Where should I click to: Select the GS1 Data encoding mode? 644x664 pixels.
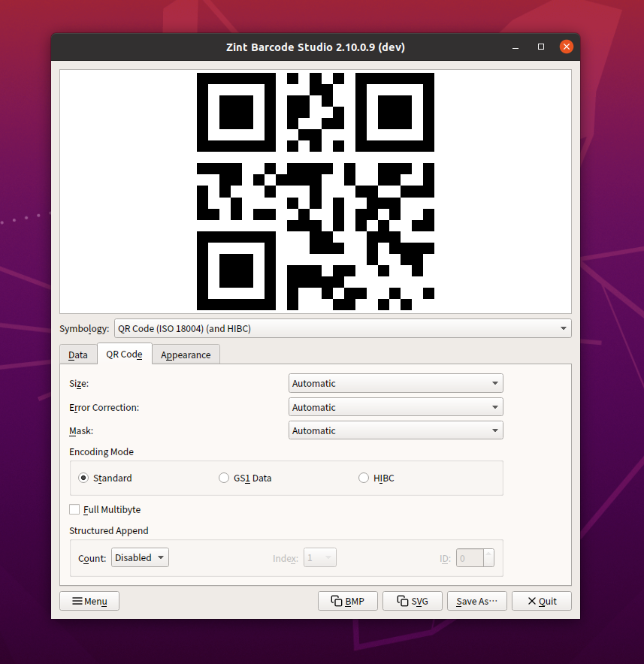(x=224, y=477)
